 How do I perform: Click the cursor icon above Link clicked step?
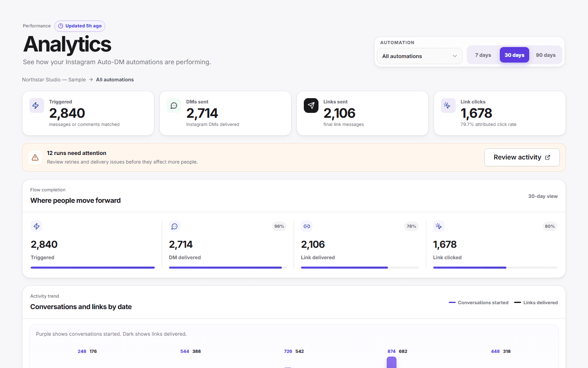coord(439,226)
